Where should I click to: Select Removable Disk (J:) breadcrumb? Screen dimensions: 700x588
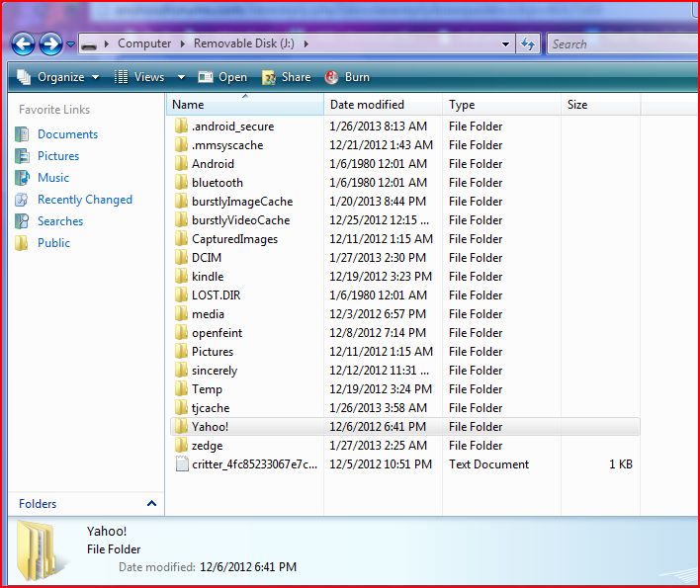pyautogui.click(x=244, y=43)
